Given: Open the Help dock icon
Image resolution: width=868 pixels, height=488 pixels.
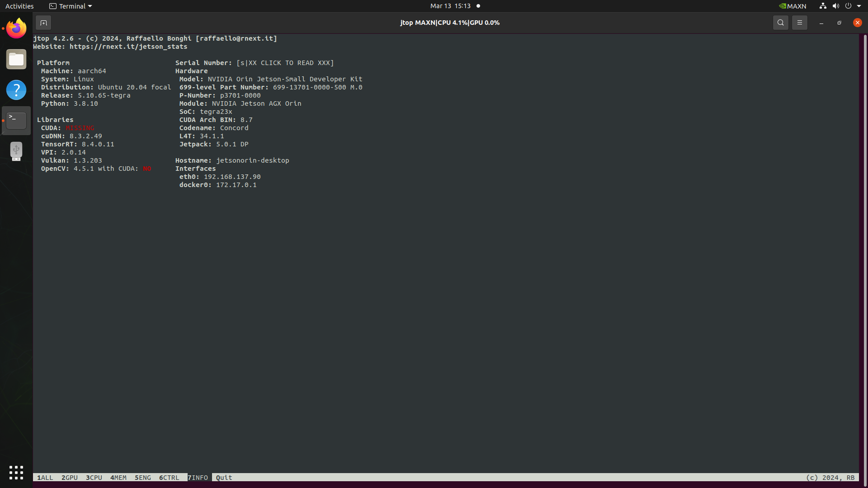Looking at the screenshot, I should point(16,90).
